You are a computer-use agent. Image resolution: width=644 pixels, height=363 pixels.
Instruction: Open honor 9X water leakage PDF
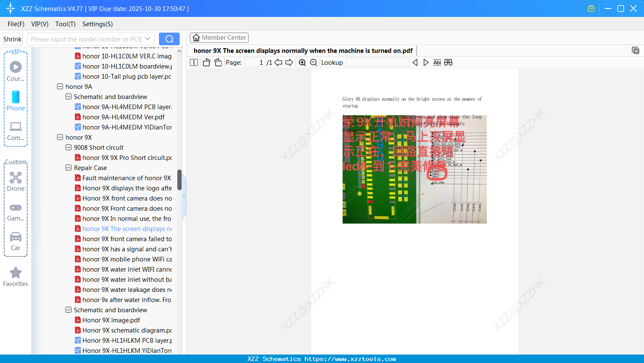tap(123, 289)
